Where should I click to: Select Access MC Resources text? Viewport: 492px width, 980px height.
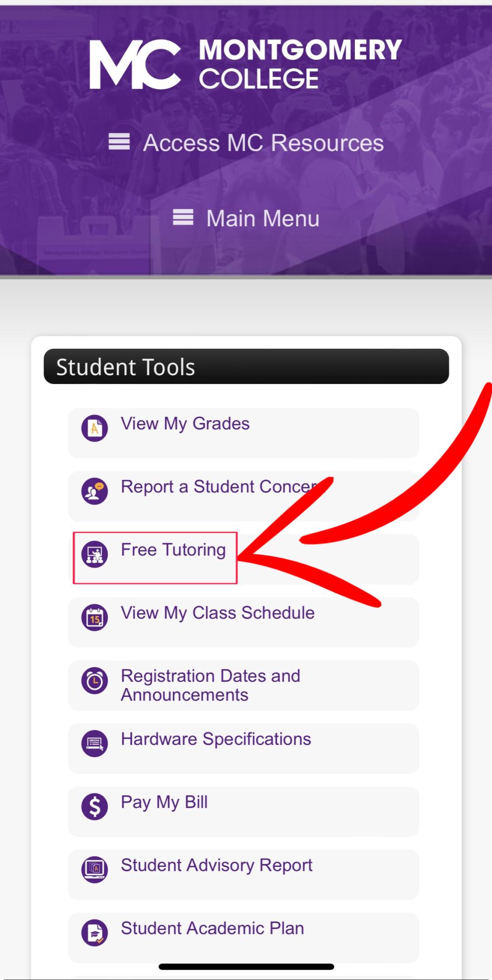click(263, 143)
